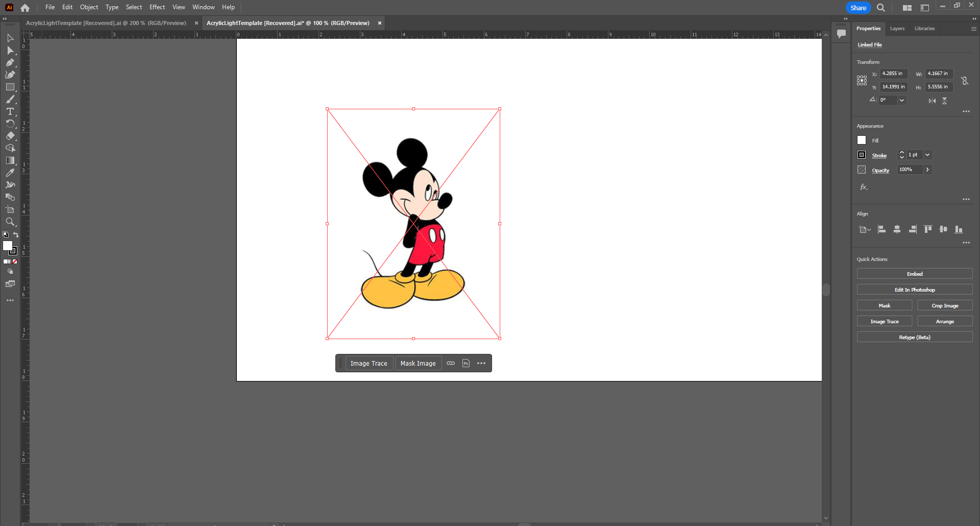Select the Eraser tool

10,136
